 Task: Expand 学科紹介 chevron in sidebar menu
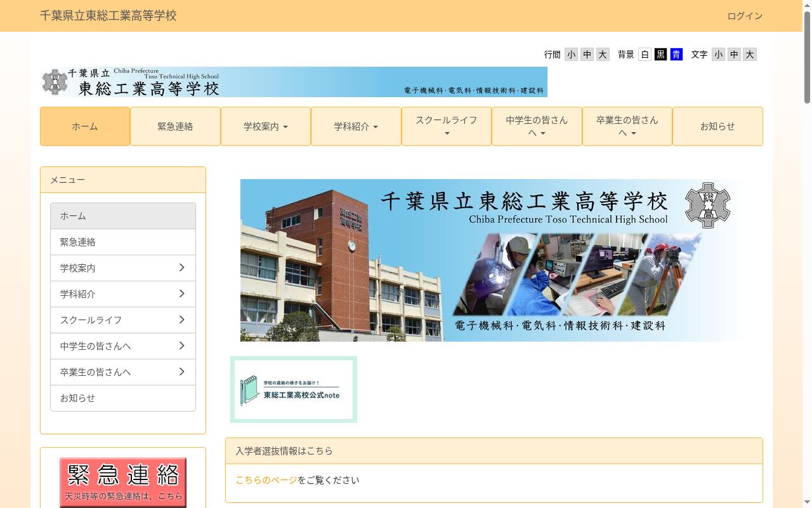pos(181,294)
